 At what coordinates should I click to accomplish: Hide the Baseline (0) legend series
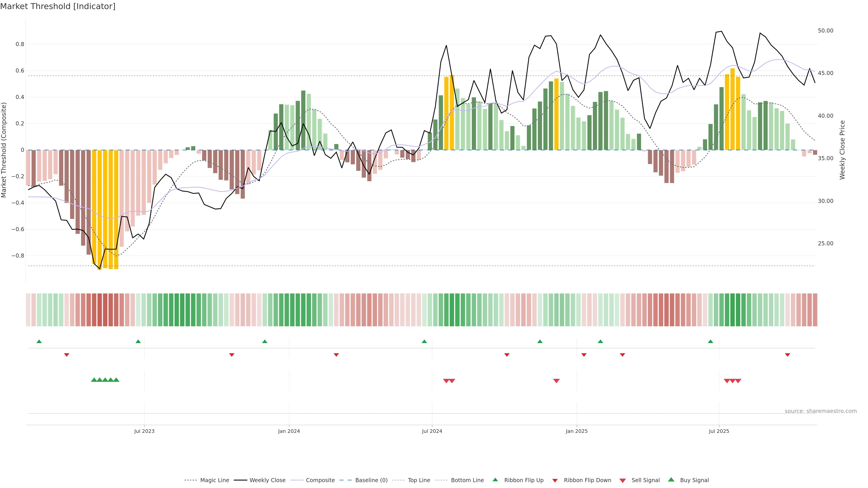pyautogui.click(x=371, y=480)
